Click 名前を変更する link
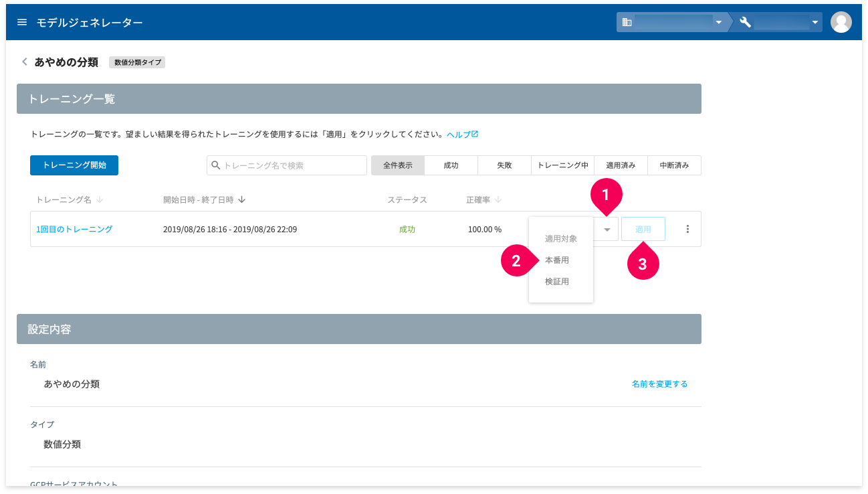 [x=659, y=384]
